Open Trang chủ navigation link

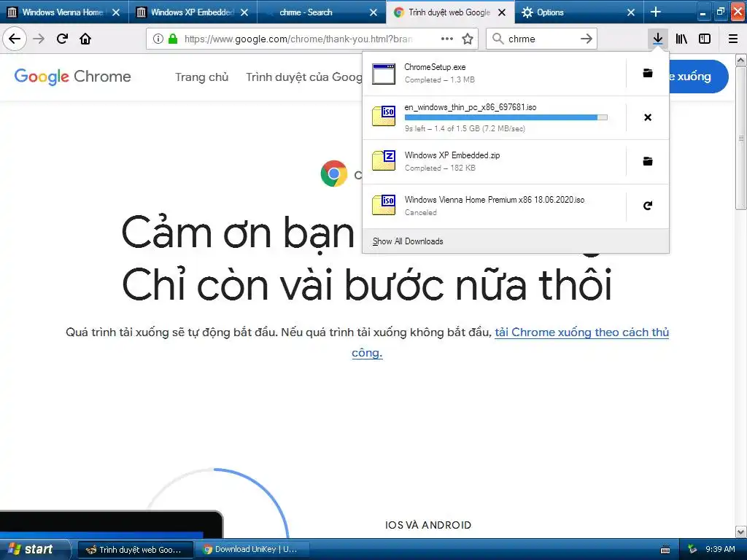pos(201,77)
